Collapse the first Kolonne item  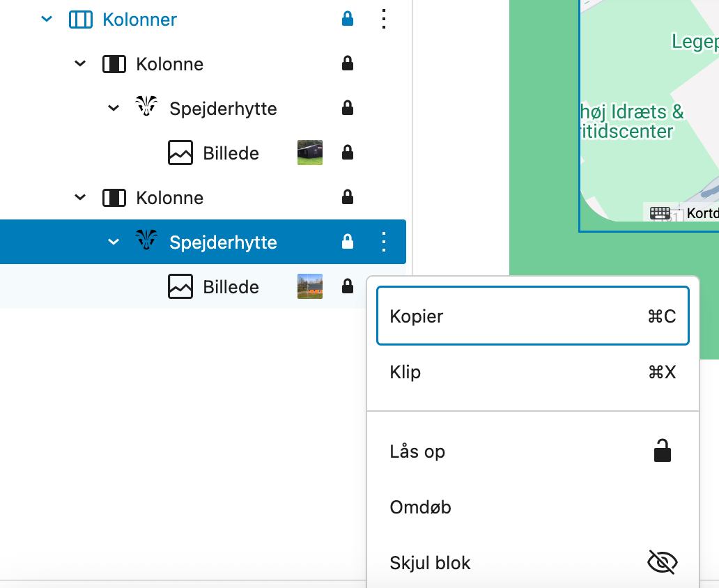(80, 64)
